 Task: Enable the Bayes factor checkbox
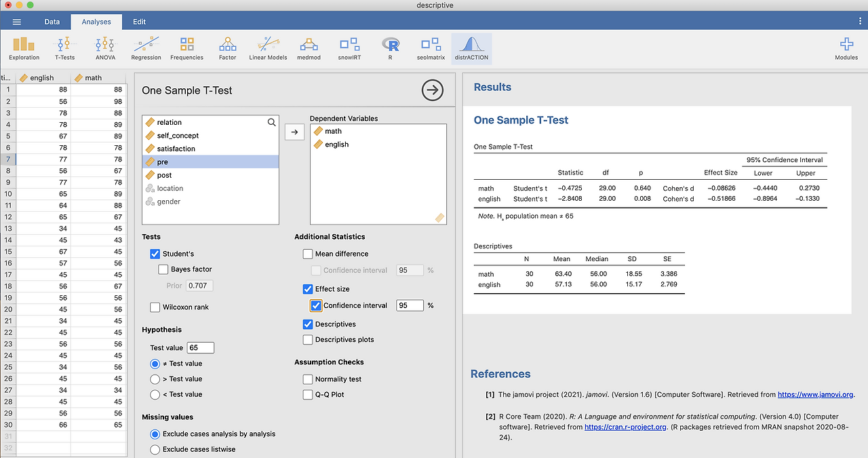click(163, 269)
